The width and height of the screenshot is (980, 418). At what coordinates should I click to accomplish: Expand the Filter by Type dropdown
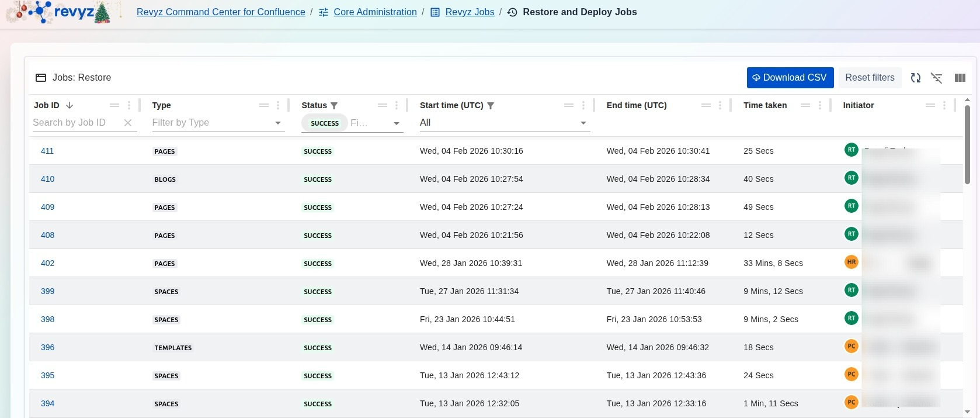point(278,123)
